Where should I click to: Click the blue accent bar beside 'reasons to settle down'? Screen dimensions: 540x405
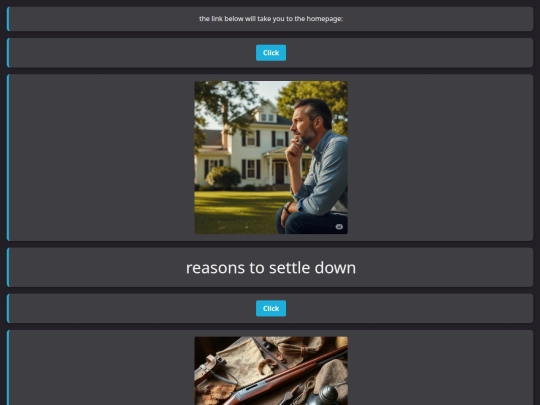8,267
